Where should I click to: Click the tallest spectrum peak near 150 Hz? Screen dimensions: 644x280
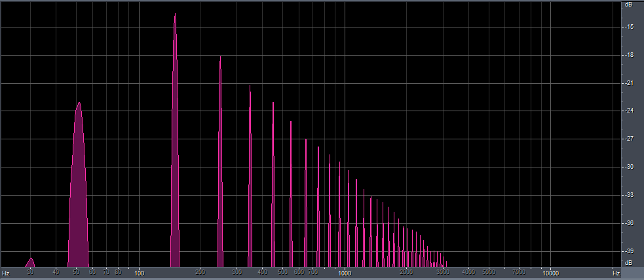tap(175, 140)
